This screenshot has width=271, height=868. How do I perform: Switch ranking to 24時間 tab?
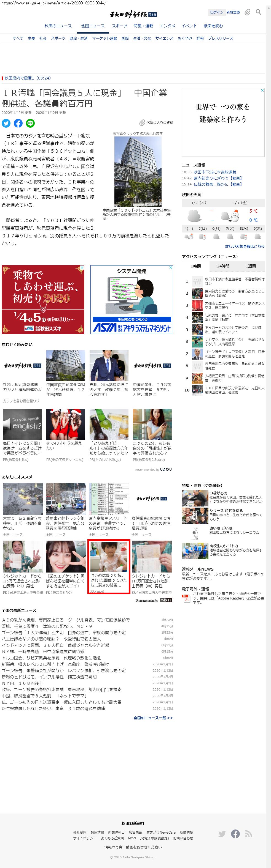(x=223, y=266)
